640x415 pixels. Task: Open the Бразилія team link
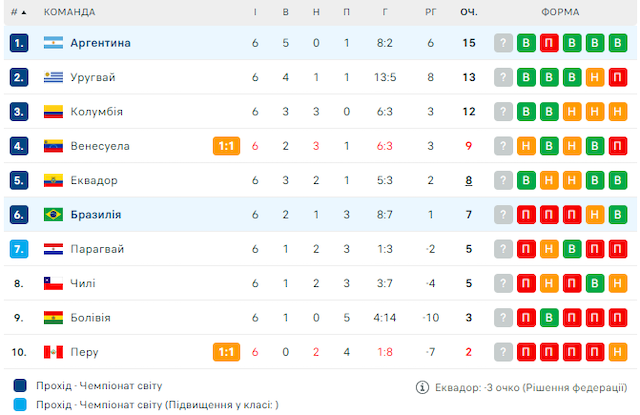coord(96,215)
